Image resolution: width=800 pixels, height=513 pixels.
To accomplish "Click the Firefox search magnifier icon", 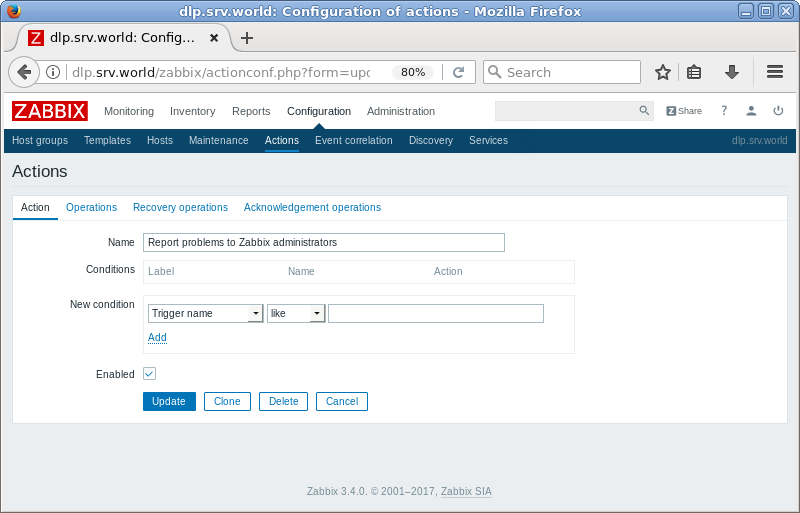I will [494, 72].
